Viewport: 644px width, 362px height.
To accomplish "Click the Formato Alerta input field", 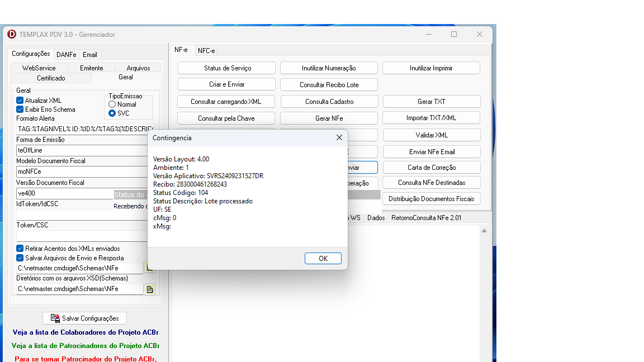I will (x=85, y=129).
